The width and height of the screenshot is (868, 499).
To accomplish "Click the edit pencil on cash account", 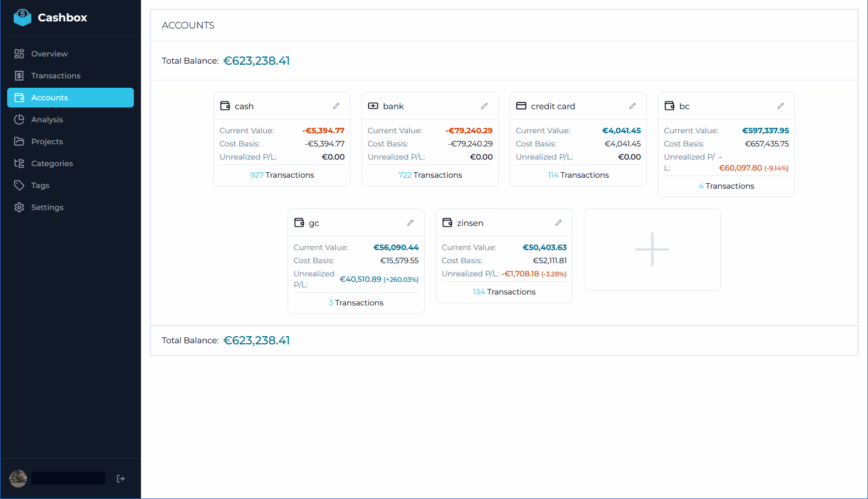I will click(336, 106).
